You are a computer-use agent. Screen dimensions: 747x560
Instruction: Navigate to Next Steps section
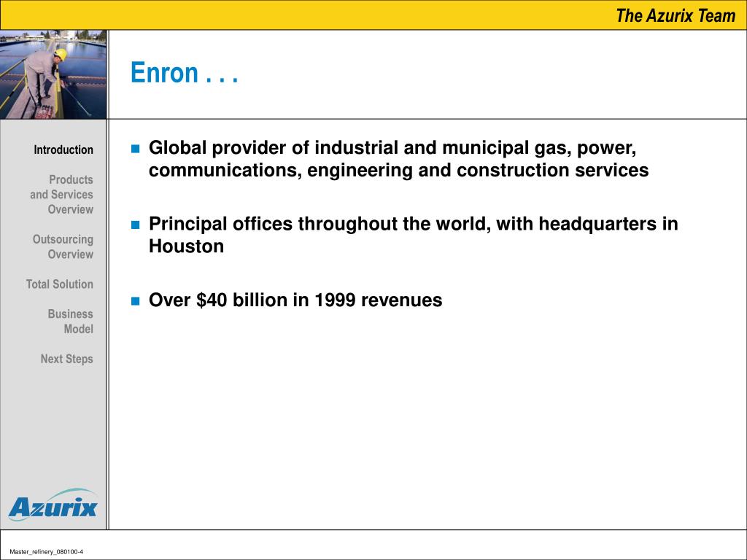click(66, 359)
